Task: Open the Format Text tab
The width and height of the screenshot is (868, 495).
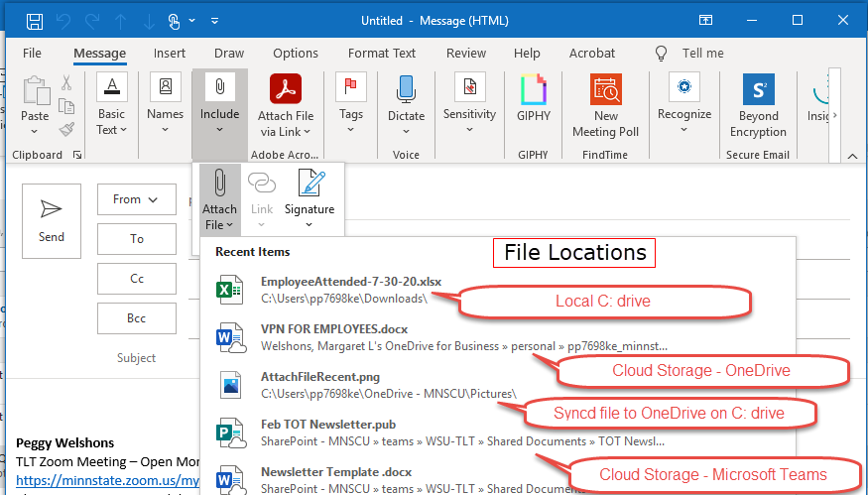Action: 381,54
